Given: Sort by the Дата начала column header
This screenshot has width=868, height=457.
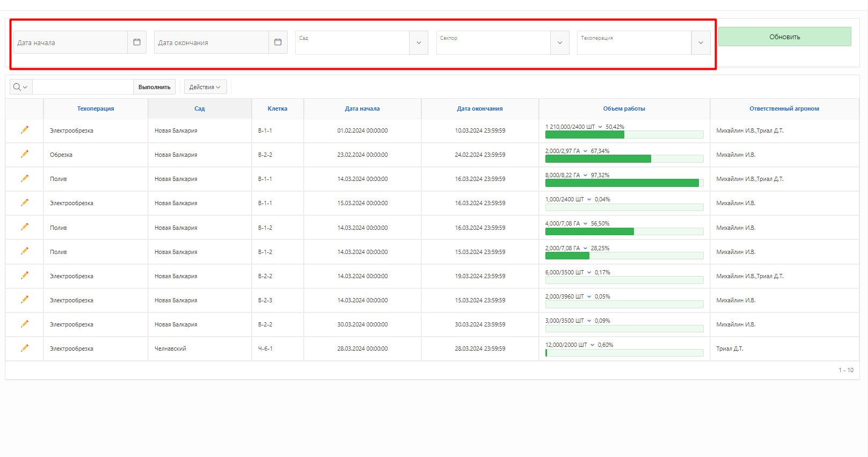Looking at the screenshot, I should tap(362, 108).
